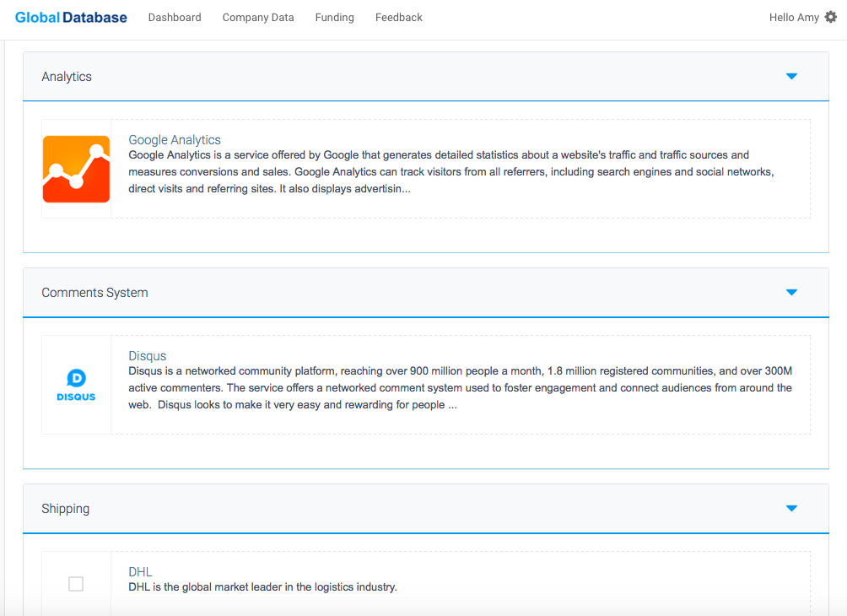This screenshot has width=847, height=616.
Task: Open the DHL title link
Action: point(140,571)
